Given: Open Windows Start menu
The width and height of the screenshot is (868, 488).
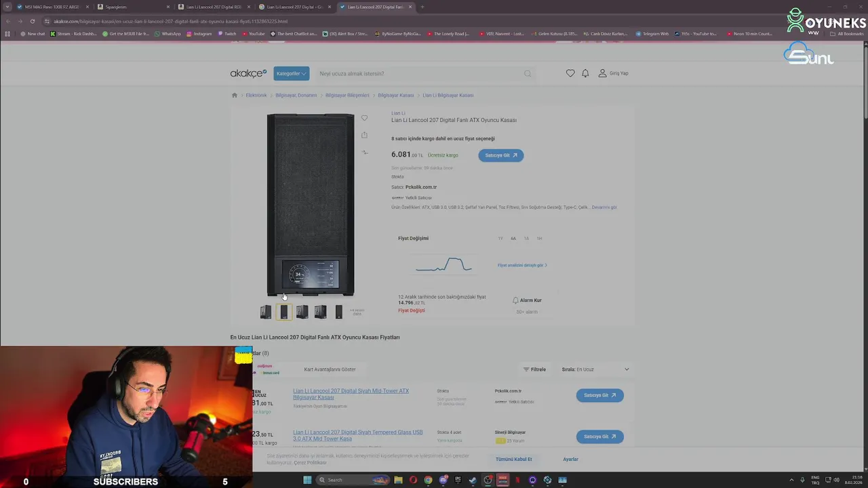Looking at the screenshot, I should 307,480.
